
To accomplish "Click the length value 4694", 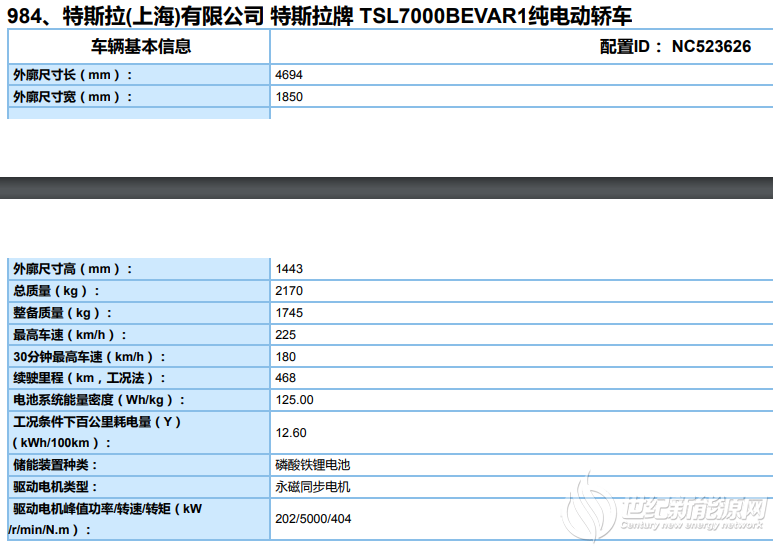I will pyautogui.click(x=289, y=75).
